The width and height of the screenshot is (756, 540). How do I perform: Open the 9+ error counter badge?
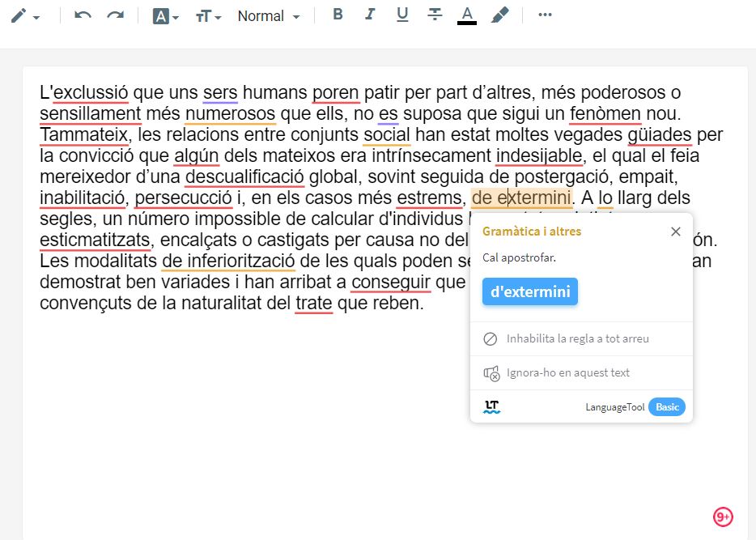pyautogui.click(x=723, y=517)
